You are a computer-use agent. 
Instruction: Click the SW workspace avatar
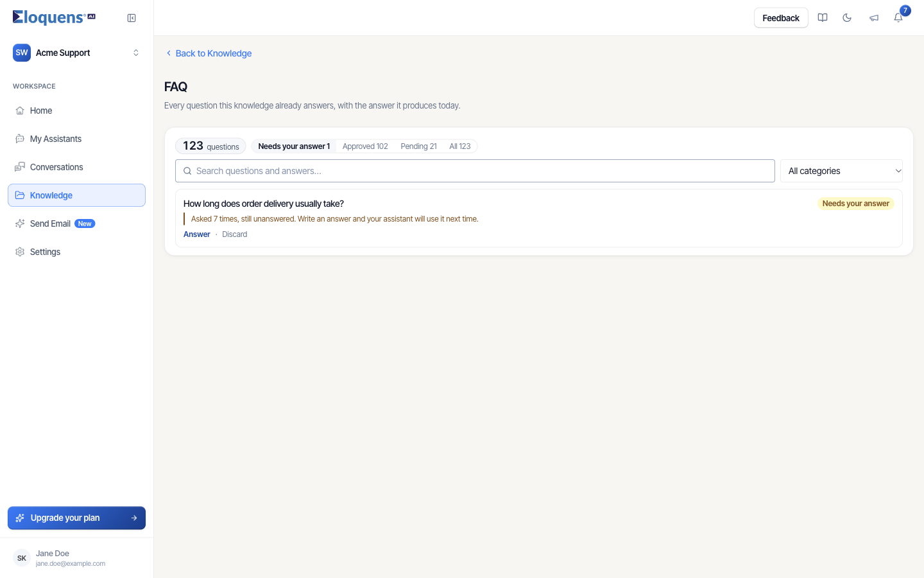click(x=22, y=53)
